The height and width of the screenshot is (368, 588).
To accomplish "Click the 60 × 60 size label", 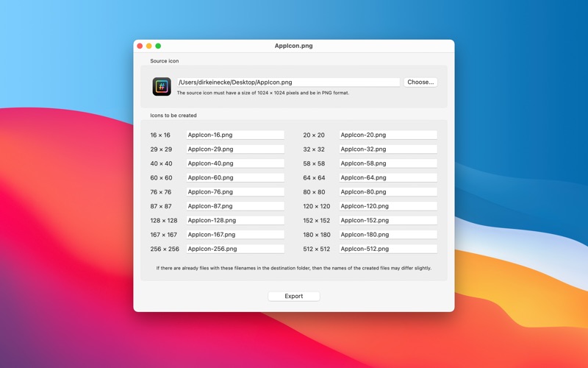I will click(x=161, y=177).
